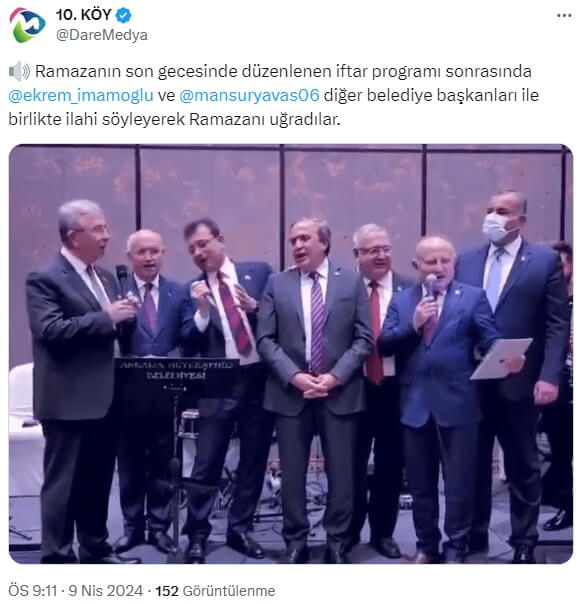Click the speaker emoji in the tweet
The width and height of the screenshot is (578, 604).
(x=19, y=71)
